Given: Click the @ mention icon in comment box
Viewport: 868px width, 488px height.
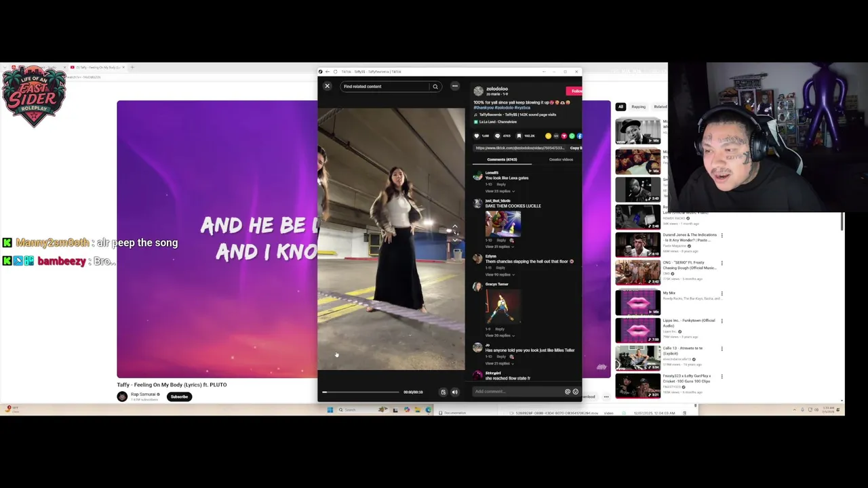Looking at the screenshot, I should click(x=568, y=391).
